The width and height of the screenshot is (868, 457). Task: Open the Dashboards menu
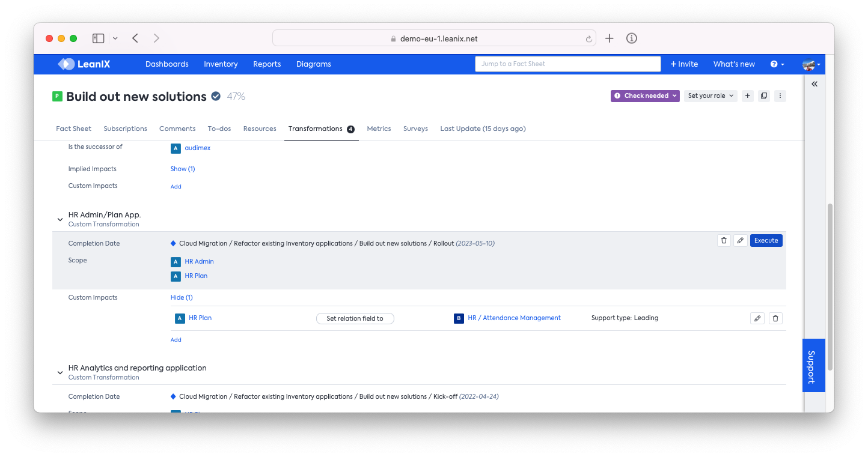click(167, 64)
